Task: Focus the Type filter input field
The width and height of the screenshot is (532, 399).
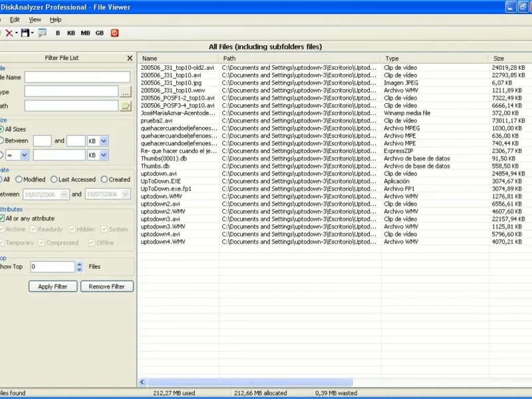Action: pos(71,92)
